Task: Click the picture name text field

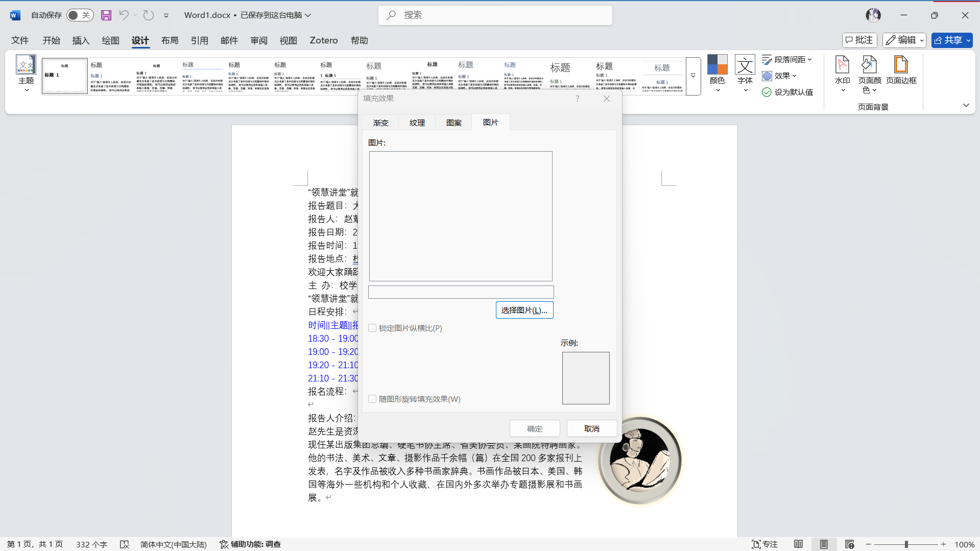Action: (x=461, y=292)
